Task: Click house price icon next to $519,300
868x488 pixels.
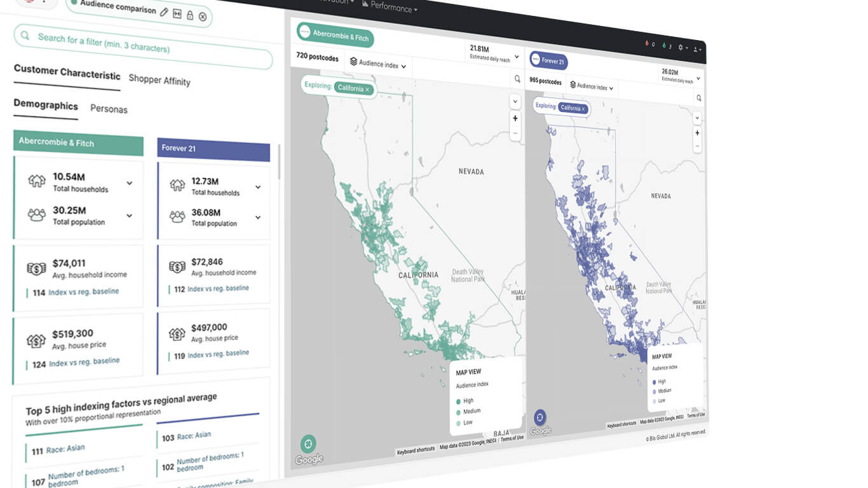Action: click(x=36, y=341)
